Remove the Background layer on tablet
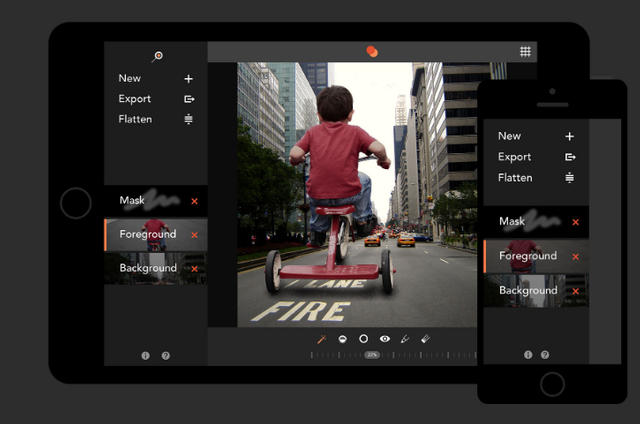 tap(194, 269)
